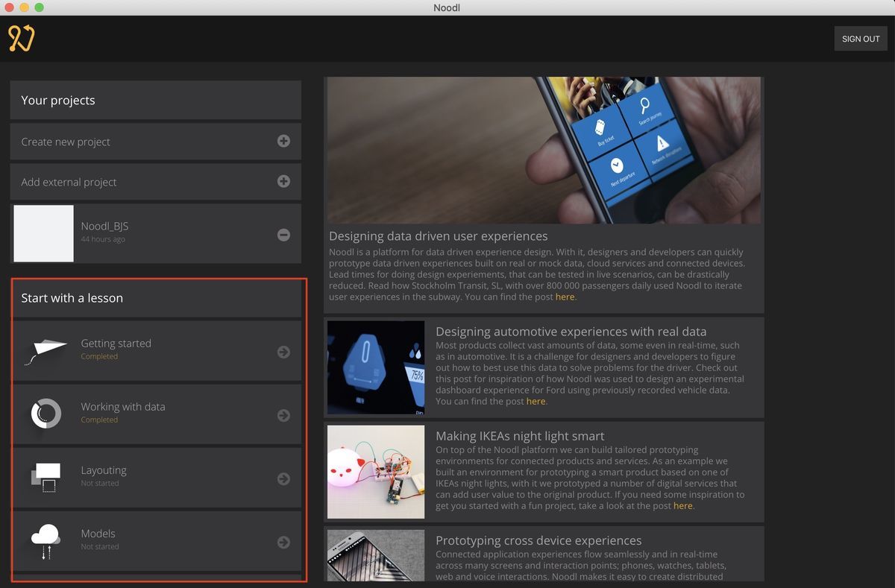Follow 'here' link in Stockholm Transit post
The width and height of the screenshot is (895, 588).
pyautogui.click(x=565, y=297)
